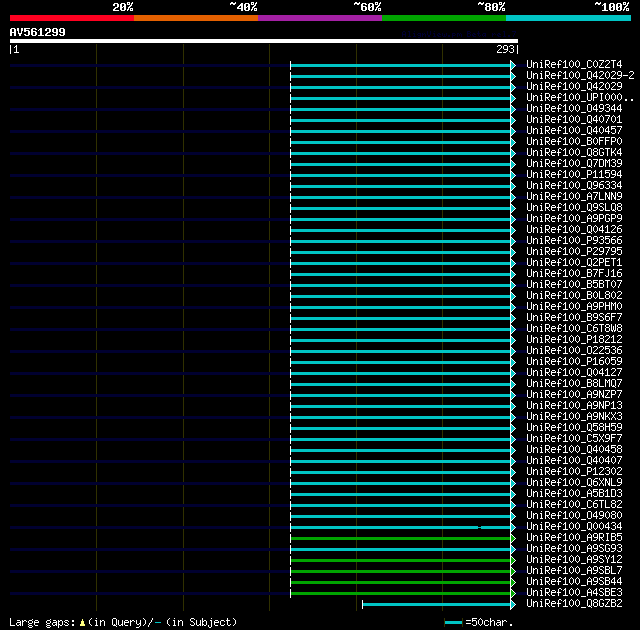This screenshot has width=640, height=630.
Task: Click the UniRef100_UPI000.. hit label
Action: coord(580,98)
